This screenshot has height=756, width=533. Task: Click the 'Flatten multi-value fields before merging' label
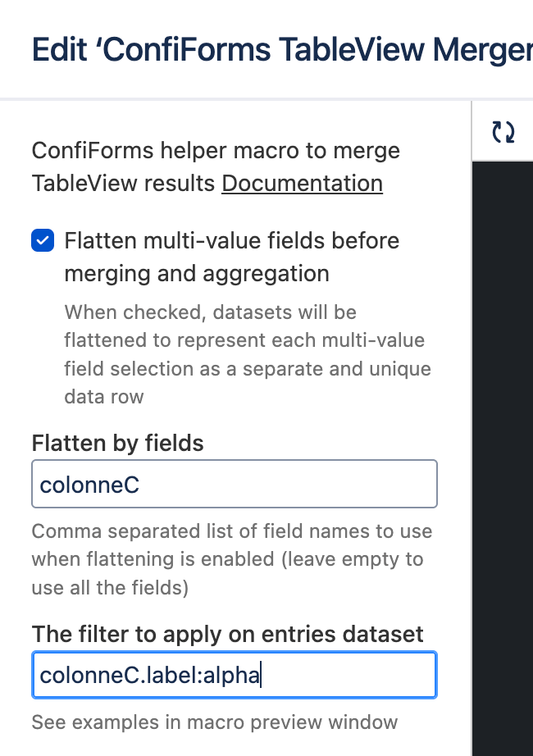click(231, 241)
